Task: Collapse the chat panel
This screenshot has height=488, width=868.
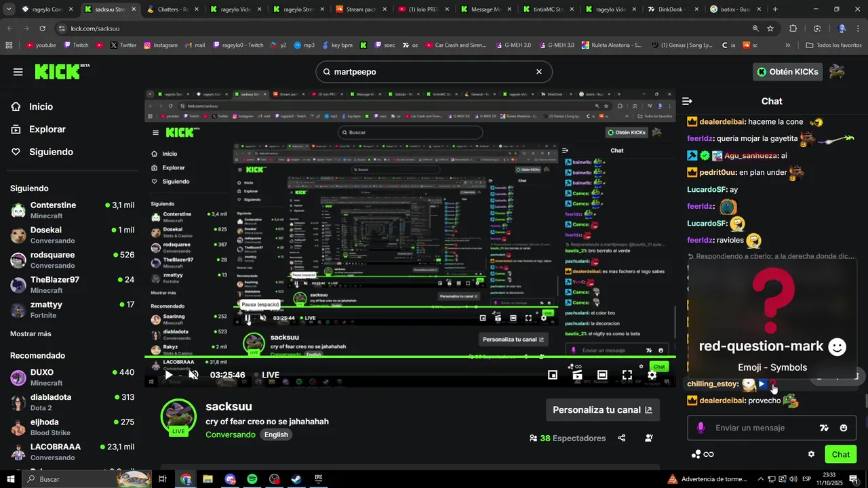Action: point(687,101)
